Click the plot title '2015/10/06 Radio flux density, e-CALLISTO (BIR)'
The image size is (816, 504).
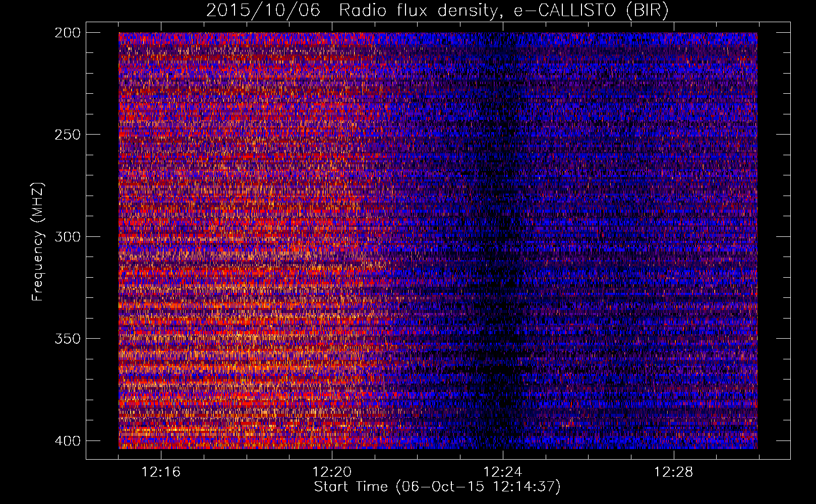pyautogui.click(x=437, y=10)
